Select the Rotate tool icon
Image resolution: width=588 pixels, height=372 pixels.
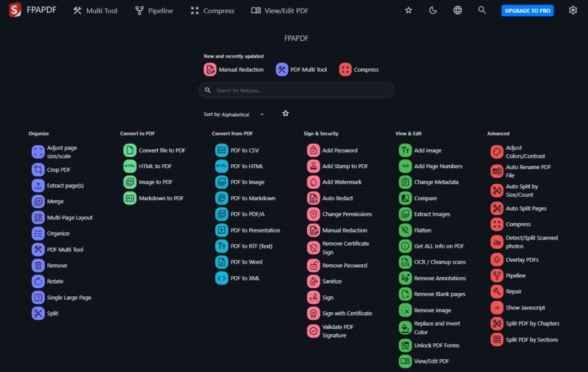pyautogui.click(x=38, y=281)
